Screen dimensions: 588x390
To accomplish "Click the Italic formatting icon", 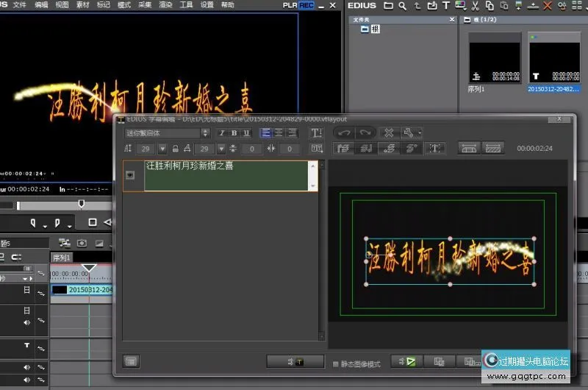I will (222, 133).
